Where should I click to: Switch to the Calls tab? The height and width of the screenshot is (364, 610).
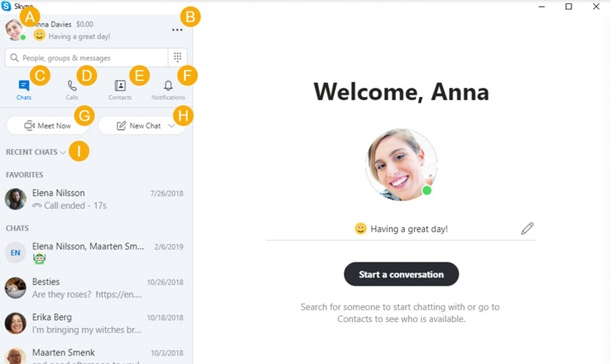tap(72, 90)
